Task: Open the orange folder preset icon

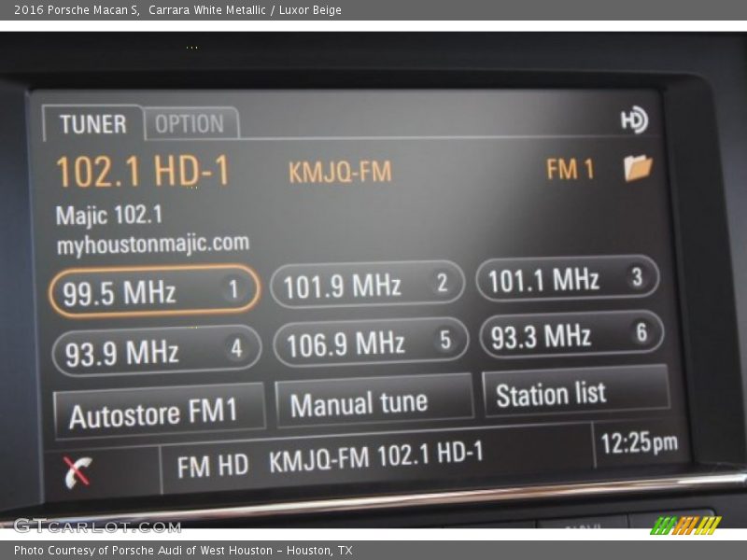Action: click(638, 168)
